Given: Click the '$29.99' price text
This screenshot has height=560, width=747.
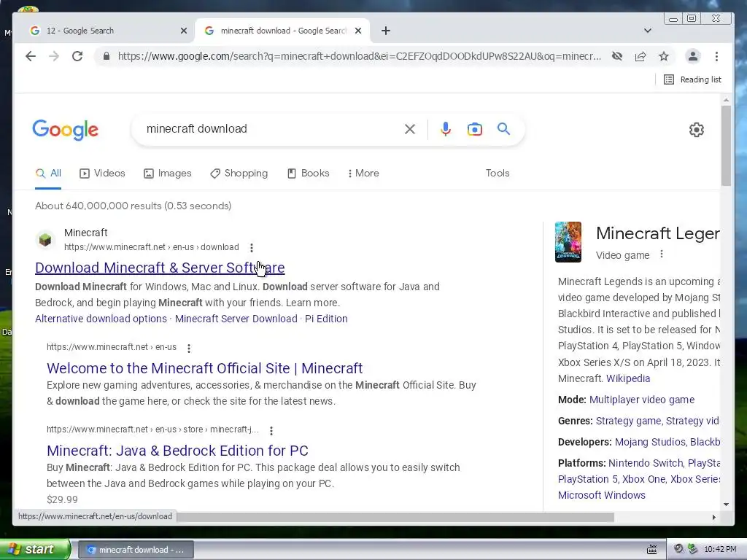Looking at the screenshot, I should pos(63,499).
